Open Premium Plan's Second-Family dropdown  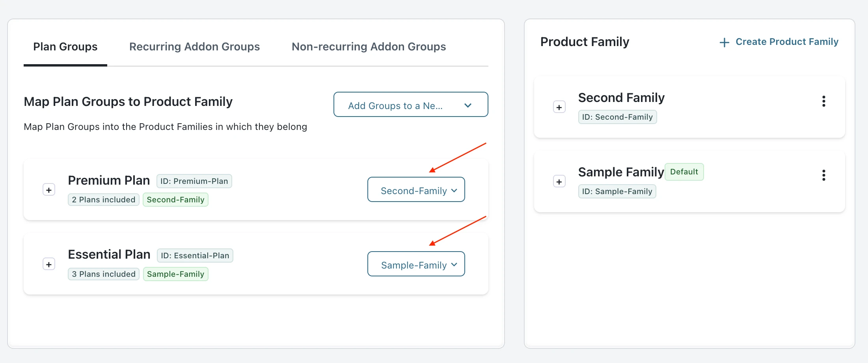416,190
